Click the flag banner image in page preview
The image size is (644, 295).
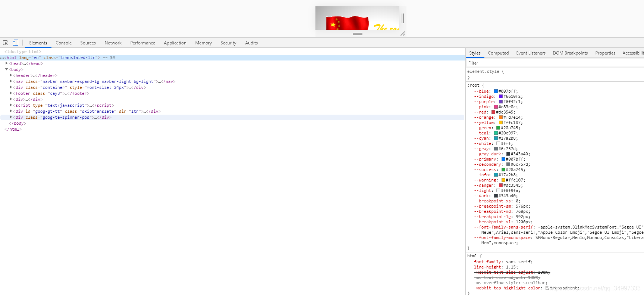357,18
